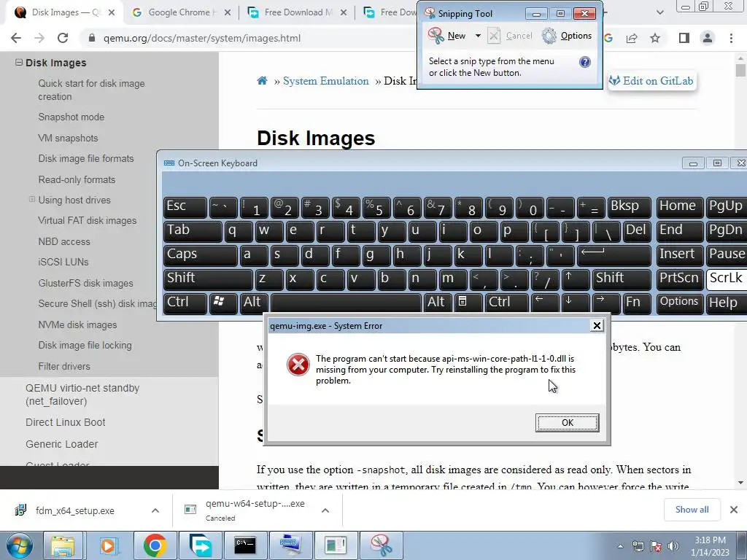Click Edit on GitLab link
Viewport: 747px width, 560px height.
651,81
